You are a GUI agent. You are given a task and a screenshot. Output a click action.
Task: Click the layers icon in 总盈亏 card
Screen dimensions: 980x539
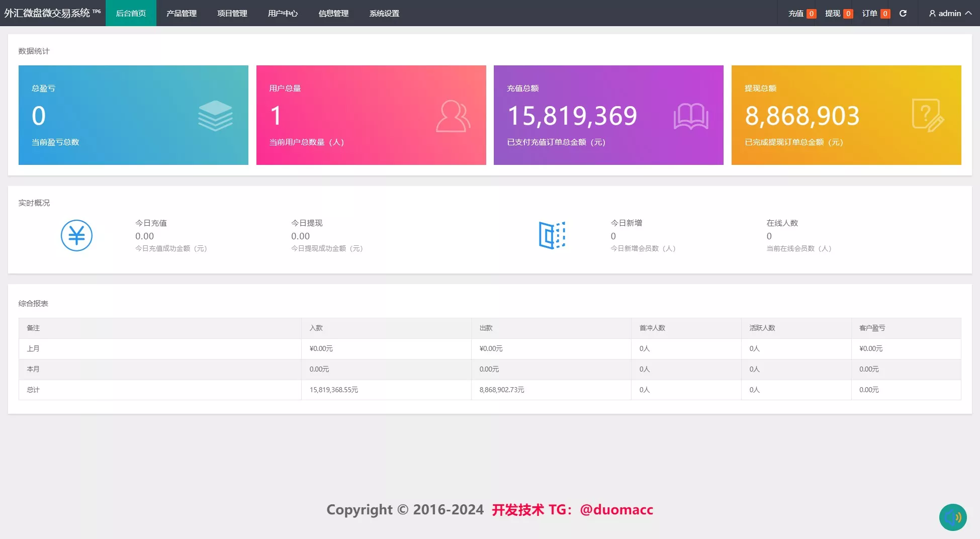pos(215,116)
